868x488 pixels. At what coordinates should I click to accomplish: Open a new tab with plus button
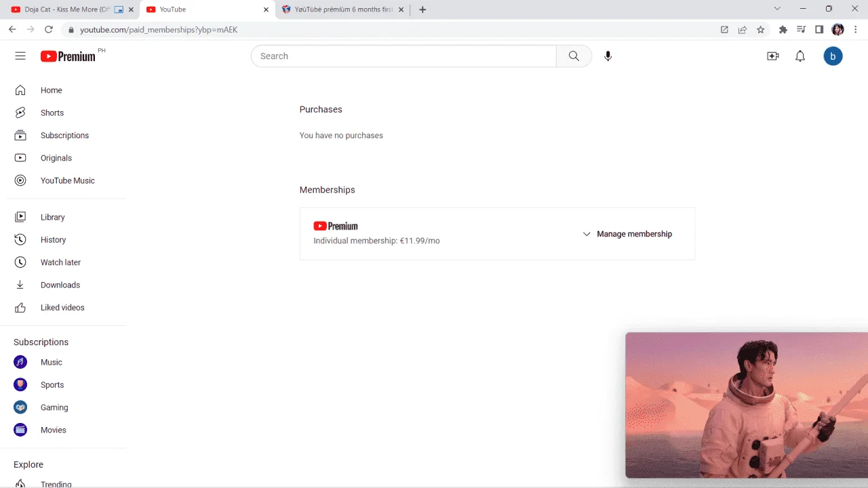422,9
